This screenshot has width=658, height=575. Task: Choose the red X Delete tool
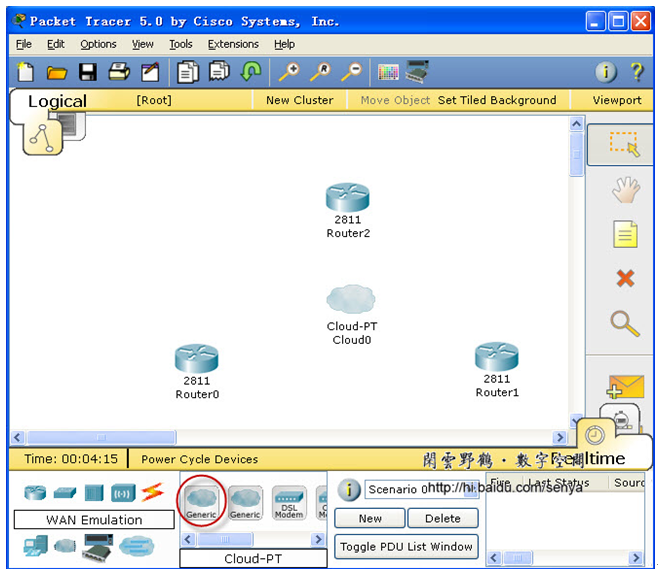(x=625, y=278)
